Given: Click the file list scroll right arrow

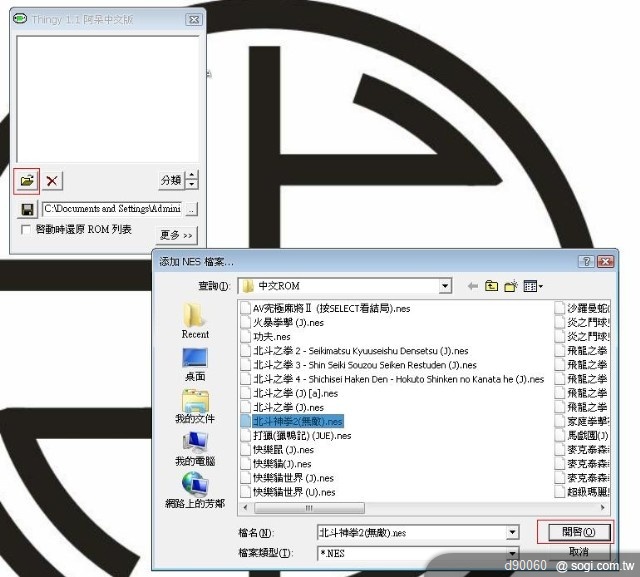Looking at the screenshot, I should click(603, 508).
